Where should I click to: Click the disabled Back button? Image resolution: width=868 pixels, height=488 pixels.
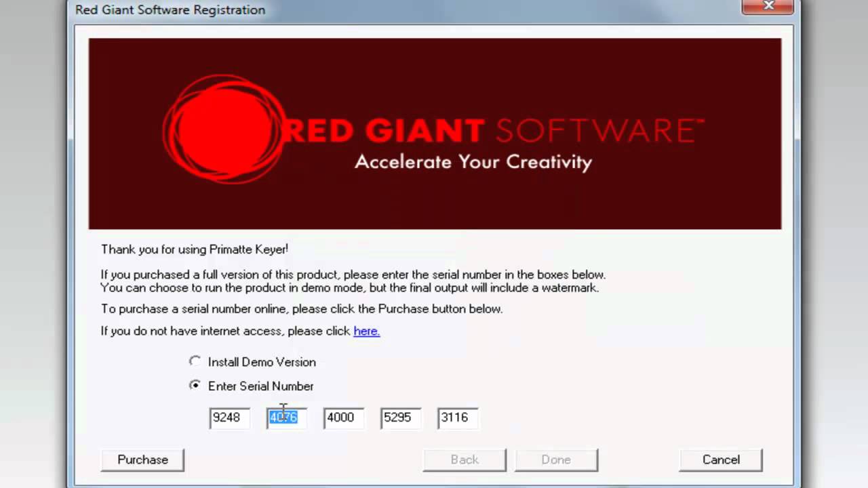point(465,460)
